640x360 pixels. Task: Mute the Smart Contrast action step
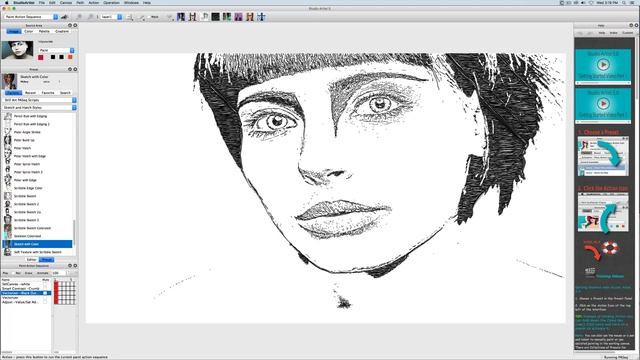click(x=45, y=289)
